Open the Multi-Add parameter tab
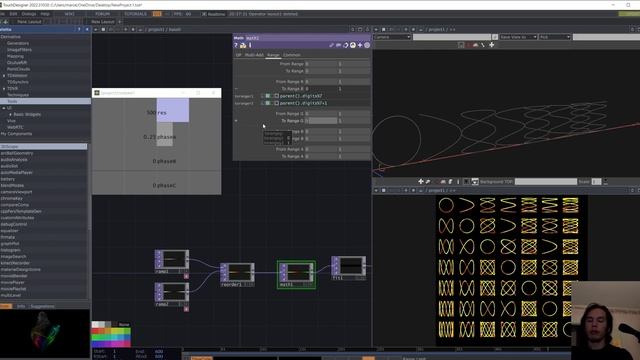 254,55
